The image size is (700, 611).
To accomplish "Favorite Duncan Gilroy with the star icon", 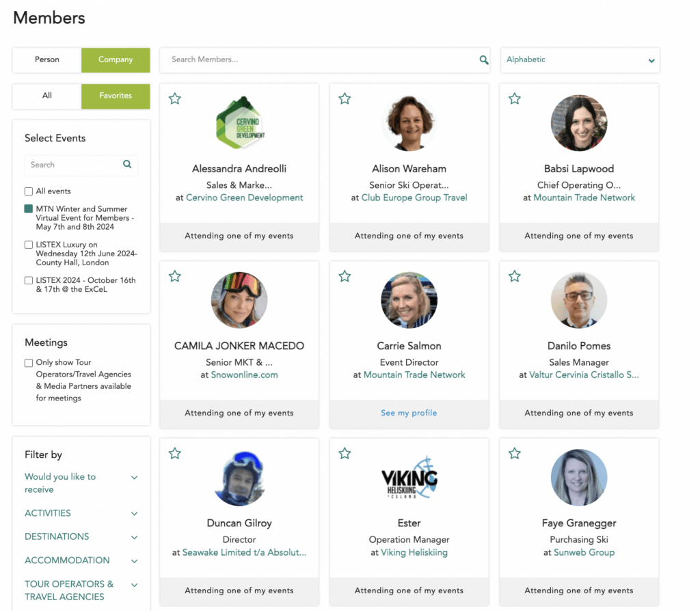I will click(x=174, y=453).
